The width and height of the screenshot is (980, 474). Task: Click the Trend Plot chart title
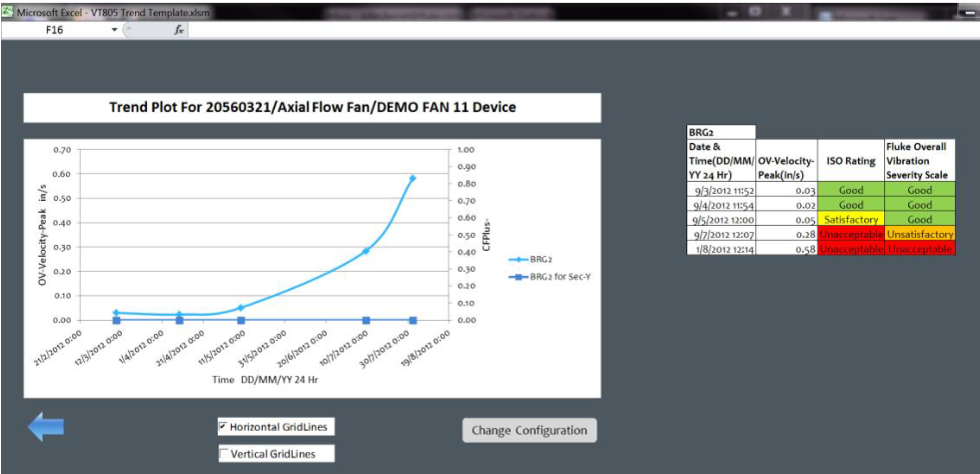click(313, 108)
